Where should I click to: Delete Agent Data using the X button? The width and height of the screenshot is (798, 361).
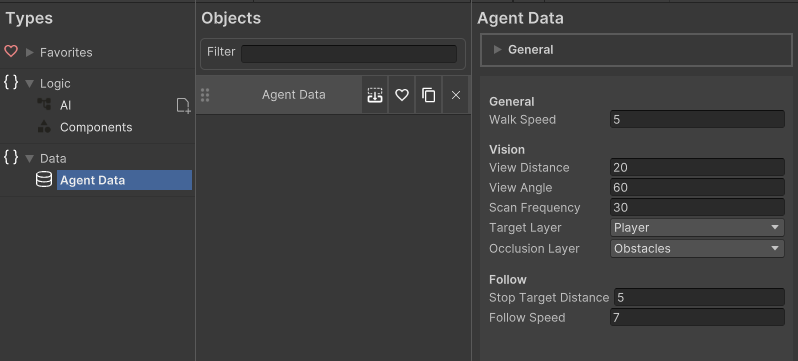455,95
